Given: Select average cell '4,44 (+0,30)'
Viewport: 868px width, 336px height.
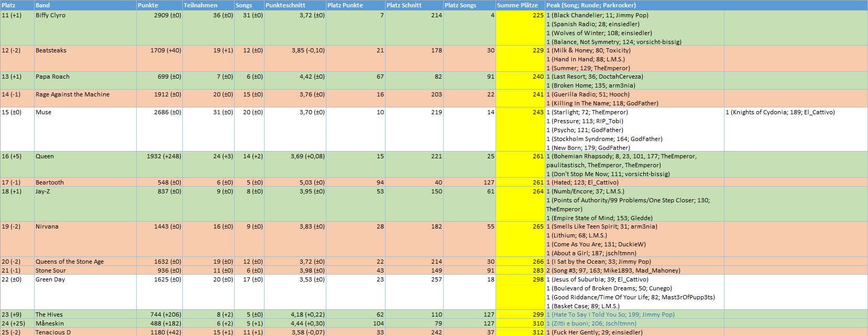Looking at the screenshot, I should 295,323.
